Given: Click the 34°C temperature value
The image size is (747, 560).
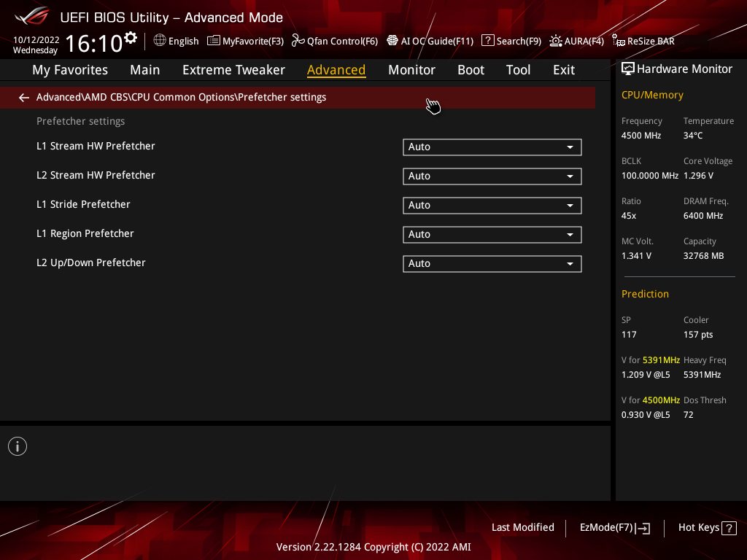Looking at the screenshot, I should point(693,136).
